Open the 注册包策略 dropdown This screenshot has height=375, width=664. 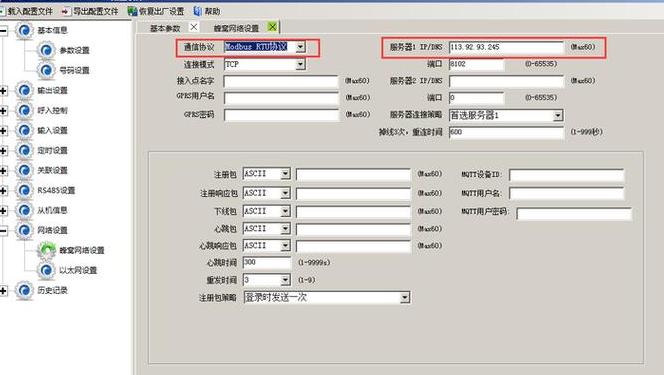pyautogui.click(x=404, y=298)
